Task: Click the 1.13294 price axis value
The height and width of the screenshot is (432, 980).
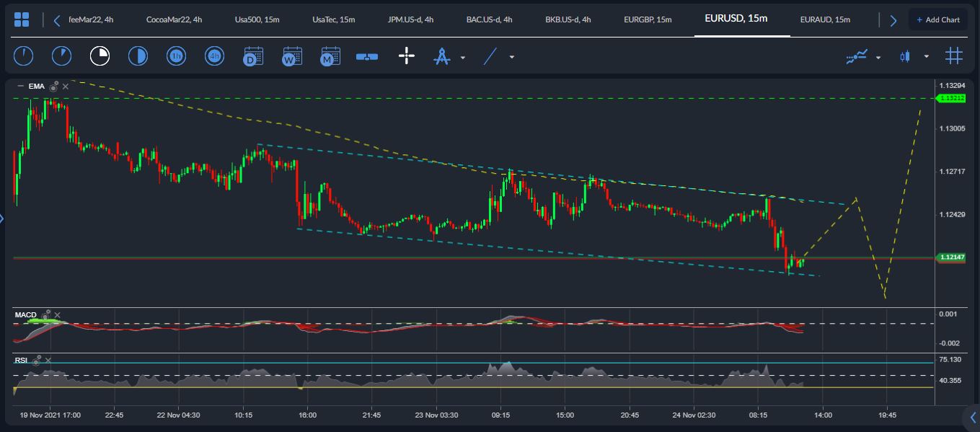Action: click(952, 85)
